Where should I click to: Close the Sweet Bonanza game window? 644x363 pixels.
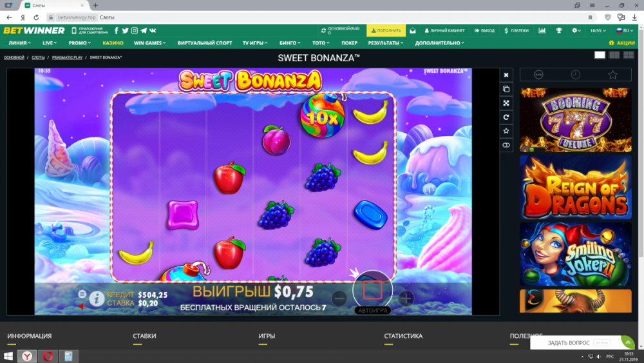(506, 75)
